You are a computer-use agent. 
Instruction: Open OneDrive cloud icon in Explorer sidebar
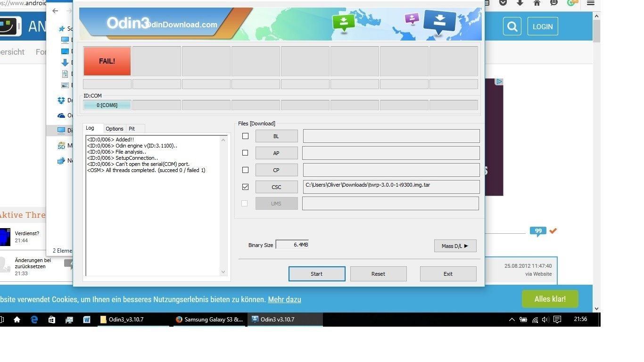click(61, 115)
